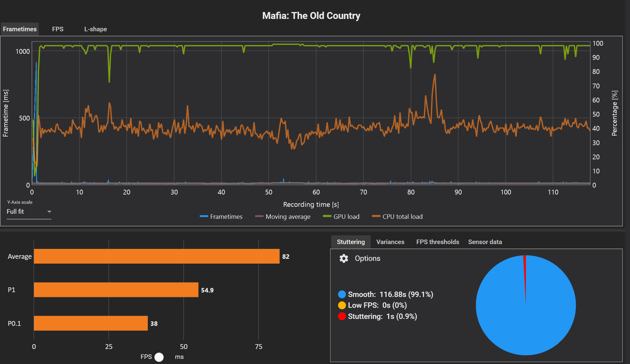The image size is (630, 364).
Task: Click the red Stuttering legend circle
Action: pyautogui.click(x=342, y=316)
